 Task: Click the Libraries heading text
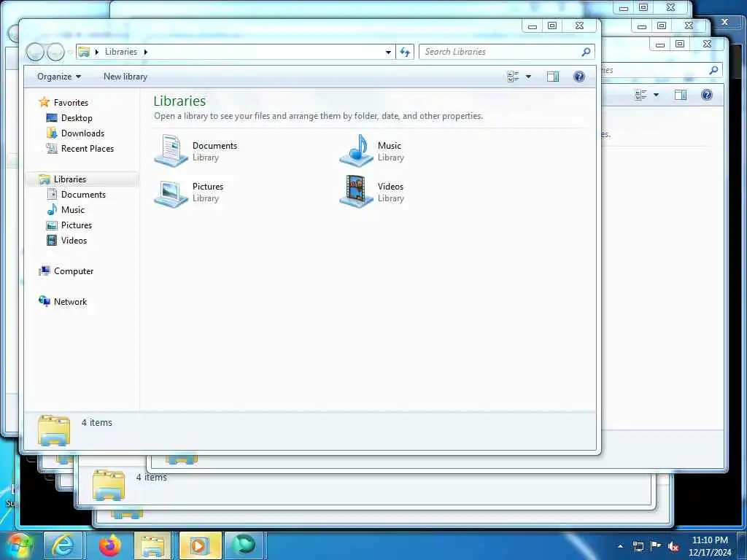(179, 101)
